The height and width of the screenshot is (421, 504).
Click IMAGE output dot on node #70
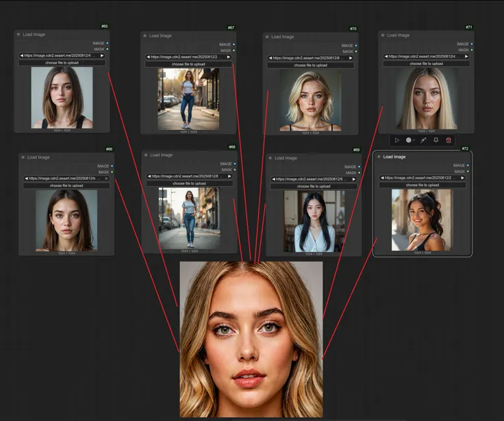(x=356, y=45)
